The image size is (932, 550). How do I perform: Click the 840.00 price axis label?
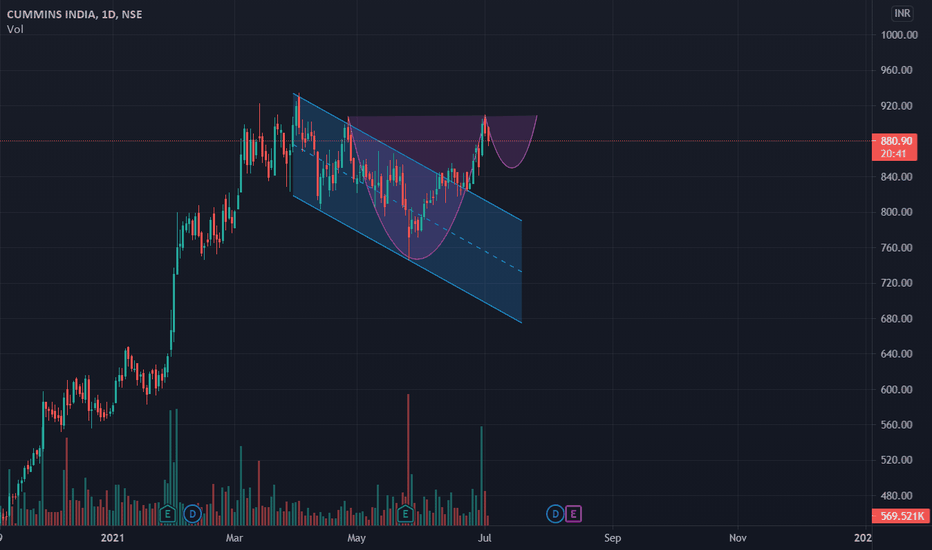(896, 177)
